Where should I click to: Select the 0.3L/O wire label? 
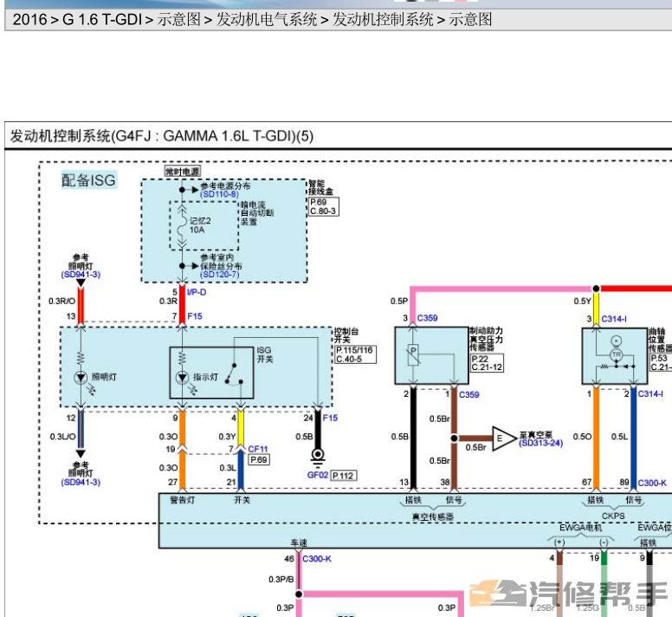62,437
